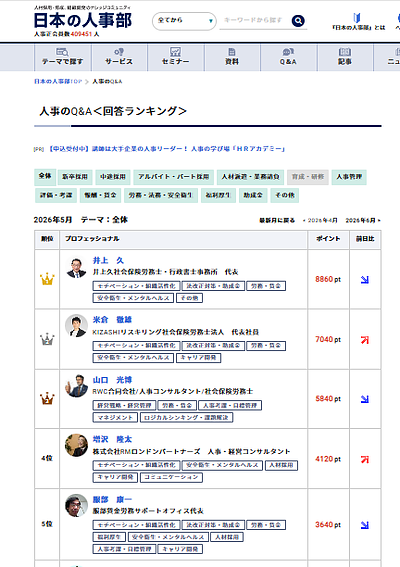
Task: Open 記事 navigation menu
Action: pyautogui.click(x=345, y=57)
